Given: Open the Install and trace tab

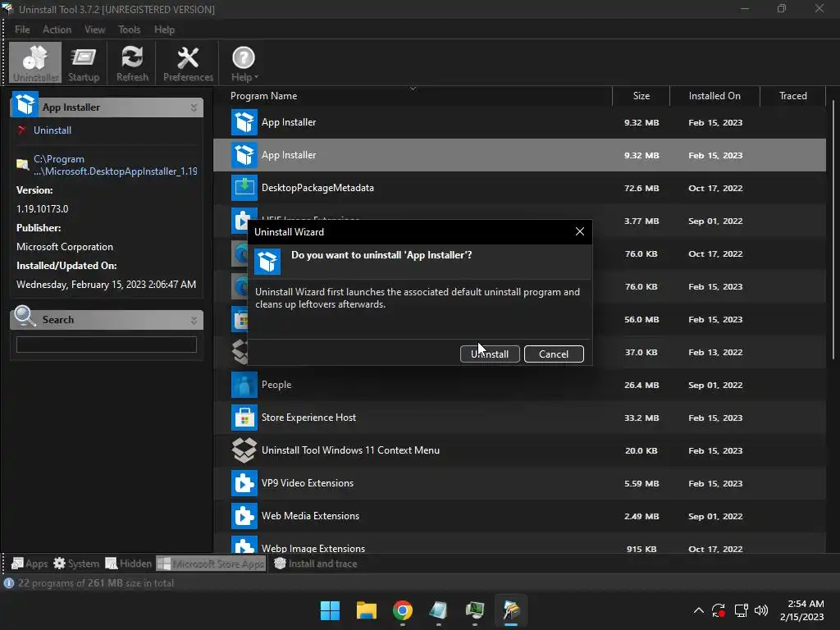Looking at the screenshot, I should point(316,564).
